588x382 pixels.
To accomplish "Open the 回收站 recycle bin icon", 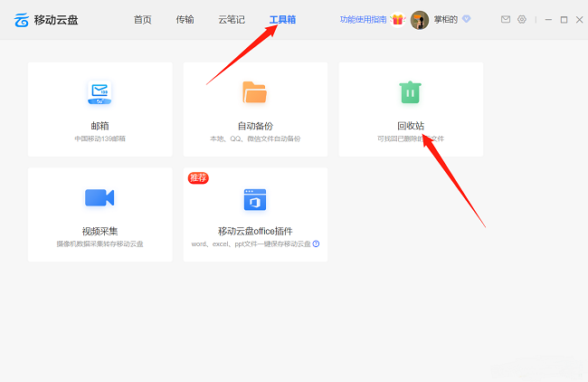I will [x=410, y=92].
